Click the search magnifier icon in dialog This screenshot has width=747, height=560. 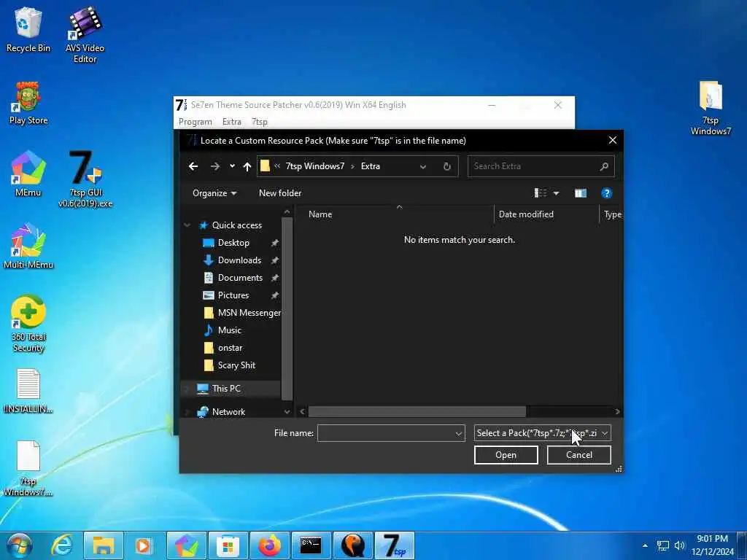(x=604, y=166)
